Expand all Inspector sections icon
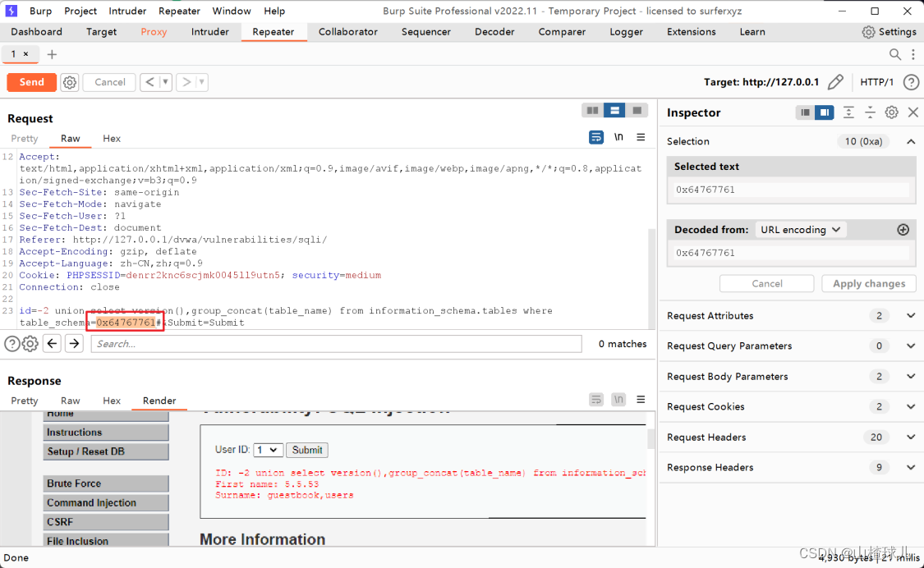The height and width of the screenshot is (568, 924). (x=848, y=112)
